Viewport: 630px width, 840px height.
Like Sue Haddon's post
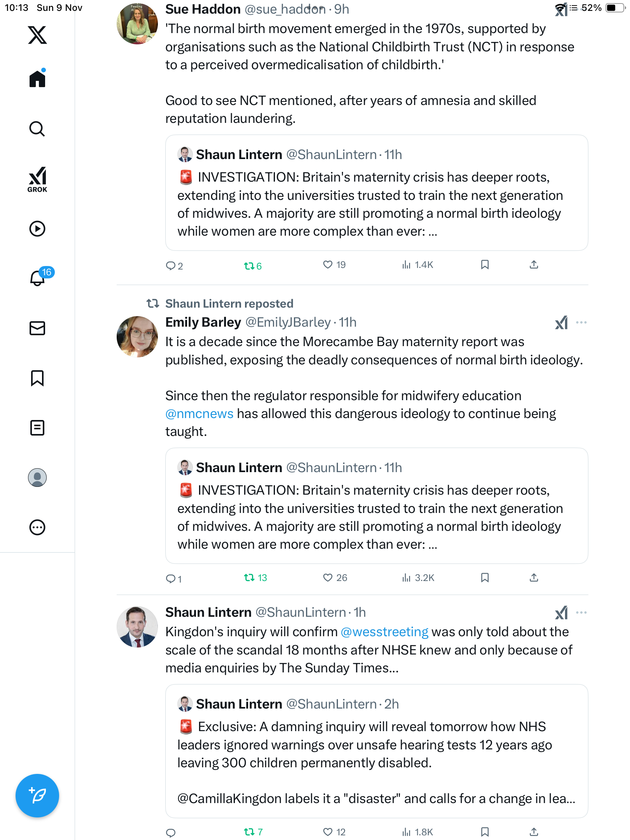click(328, 265)
